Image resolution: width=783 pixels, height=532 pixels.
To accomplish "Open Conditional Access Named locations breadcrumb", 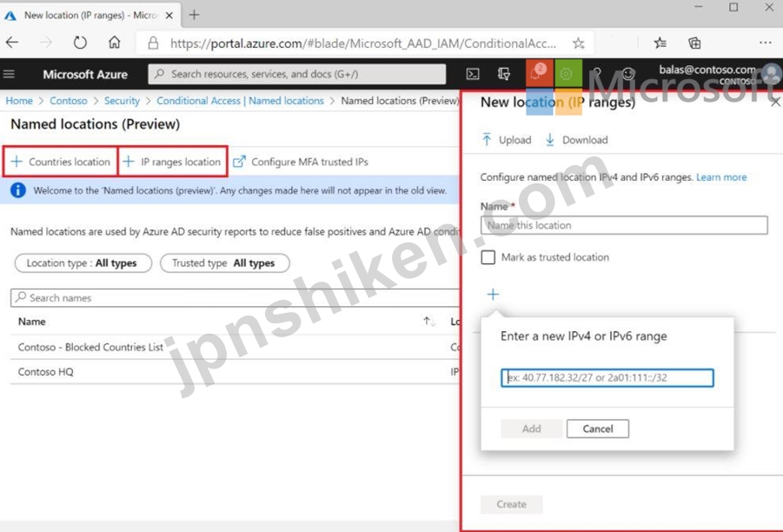I will point(240,101).
